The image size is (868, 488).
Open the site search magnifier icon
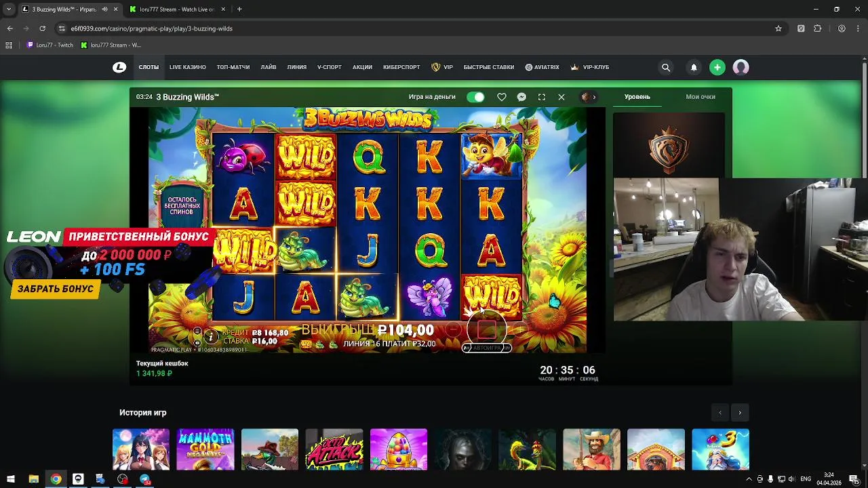[666, 67]
